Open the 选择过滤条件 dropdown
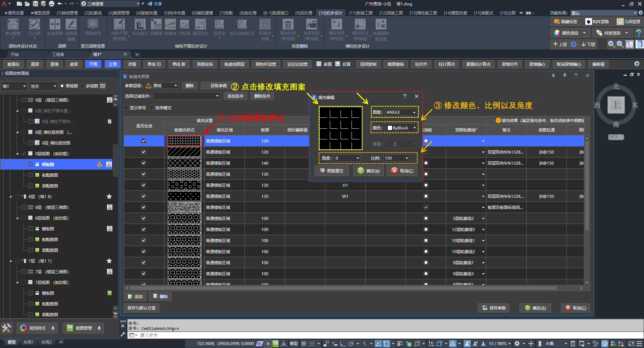644x348 pixels. pos(187,96)
